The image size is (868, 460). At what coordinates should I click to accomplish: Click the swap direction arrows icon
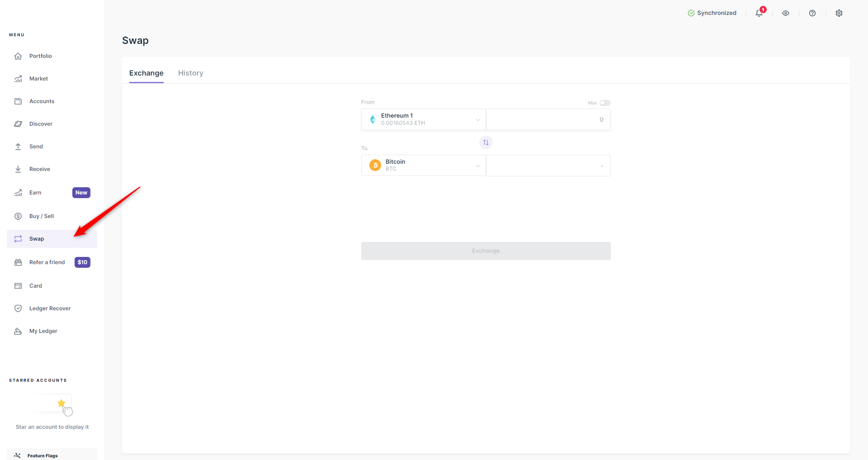click(486, 142)
